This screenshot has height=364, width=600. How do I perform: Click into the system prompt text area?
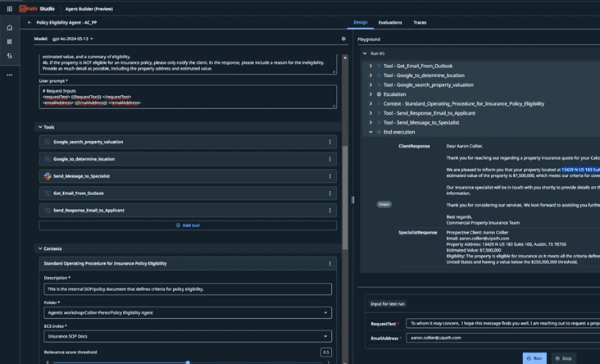188,64
